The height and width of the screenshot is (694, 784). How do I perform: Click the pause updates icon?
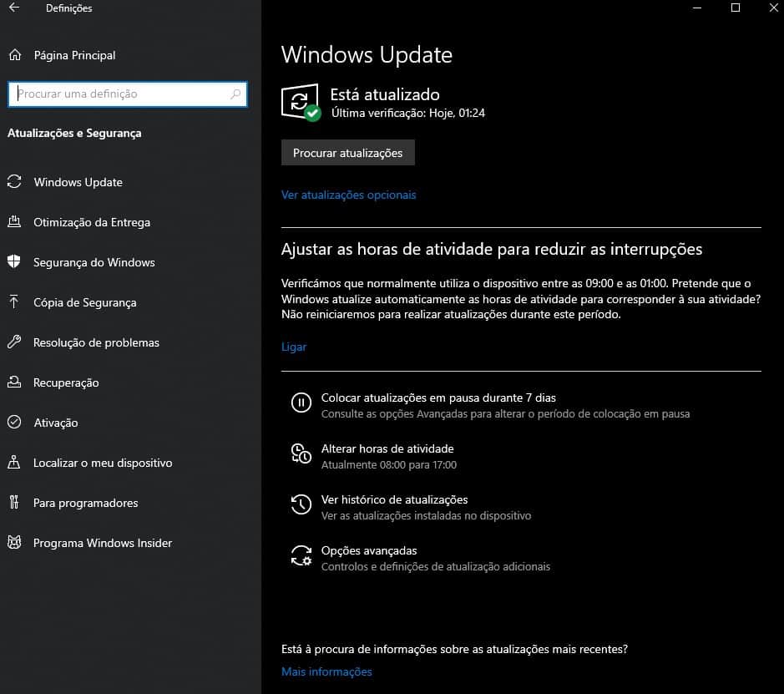click(x=301, y=403)
